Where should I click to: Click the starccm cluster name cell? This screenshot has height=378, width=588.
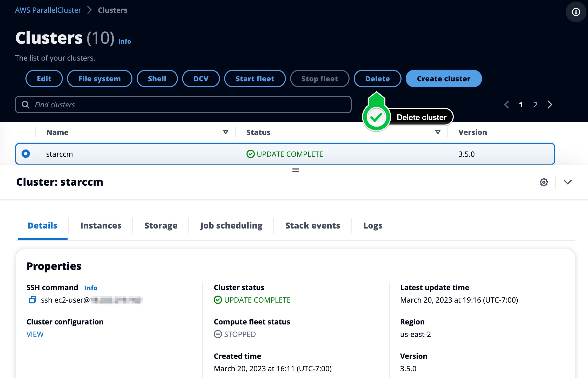[x=59, y=154]
